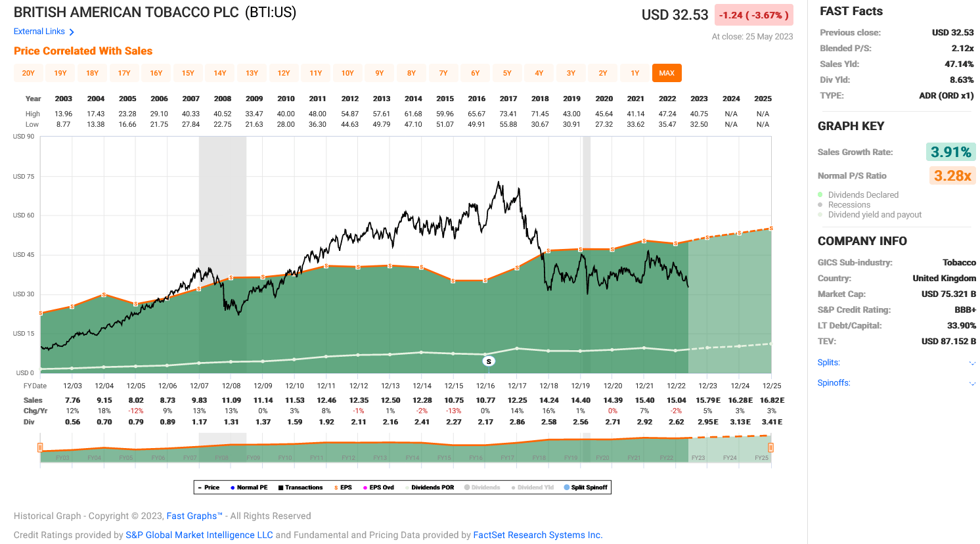Select the 14Y time range

(x=219, y=73)
